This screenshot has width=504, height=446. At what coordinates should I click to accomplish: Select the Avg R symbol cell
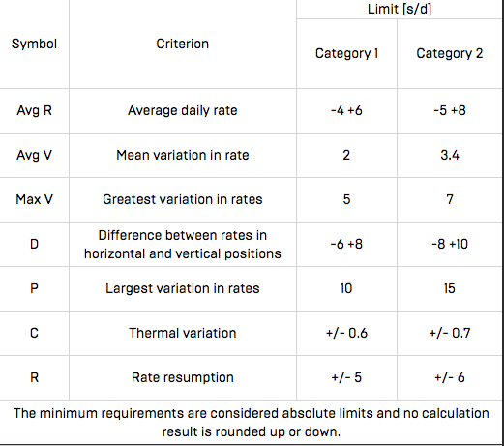[x=34, y=110]
